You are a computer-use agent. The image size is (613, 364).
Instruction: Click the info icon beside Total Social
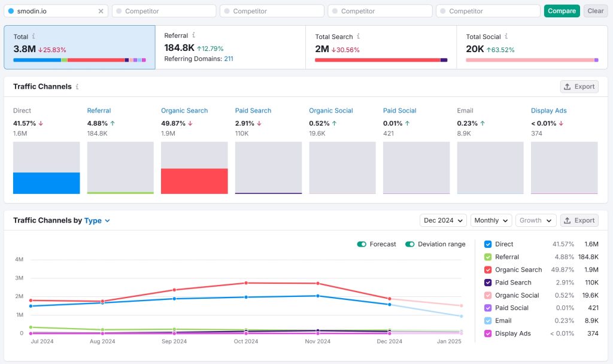click(506, 37)
